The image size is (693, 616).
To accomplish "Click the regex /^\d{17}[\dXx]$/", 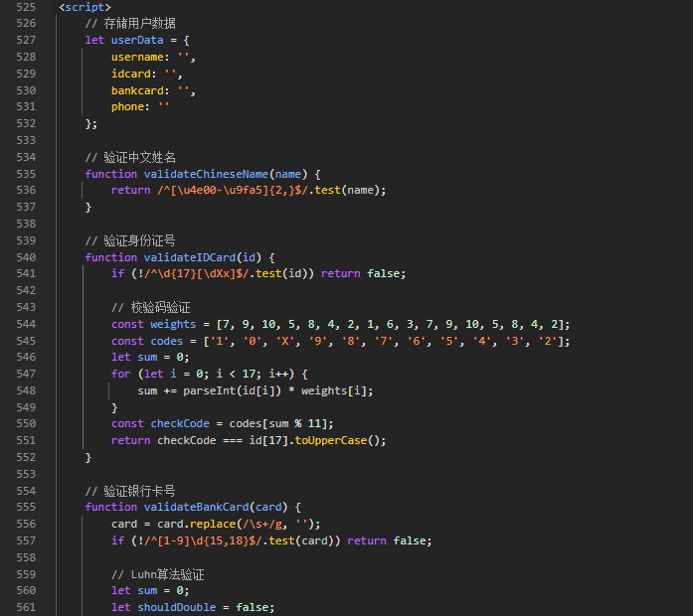I will (x=196, y=274).
